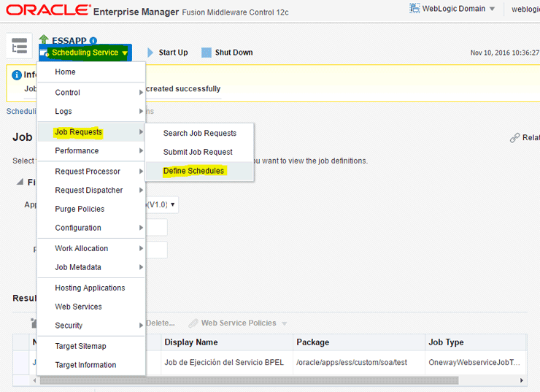Click the second filter text input field

click(x=157, y=250)
